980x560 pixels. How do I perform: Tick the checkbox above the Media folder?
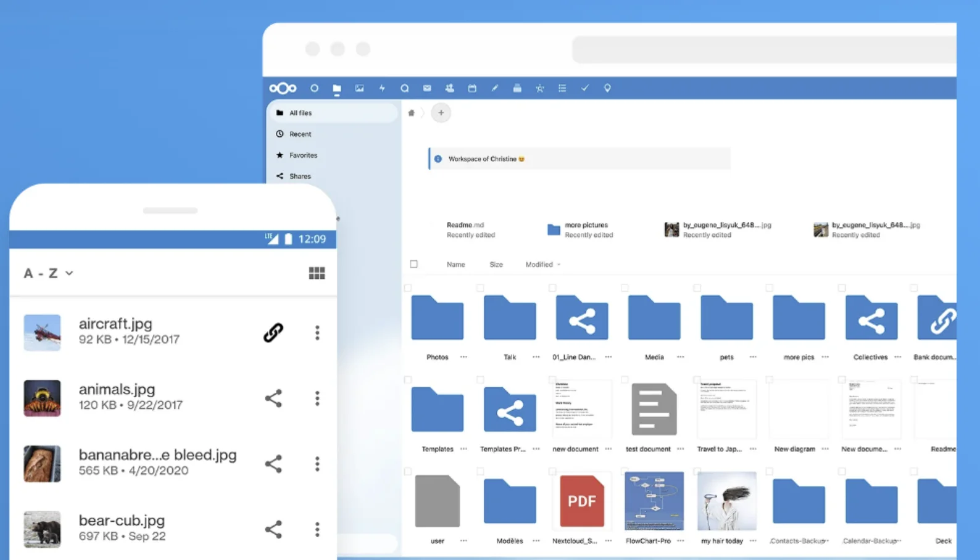click(x=625, y=288)
